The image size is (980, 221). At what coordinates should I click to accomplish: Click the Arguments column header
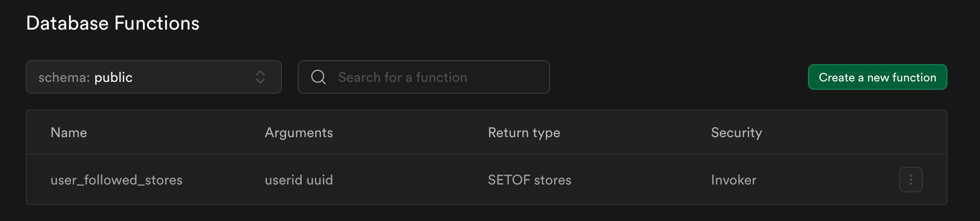(x=299, y=132)
